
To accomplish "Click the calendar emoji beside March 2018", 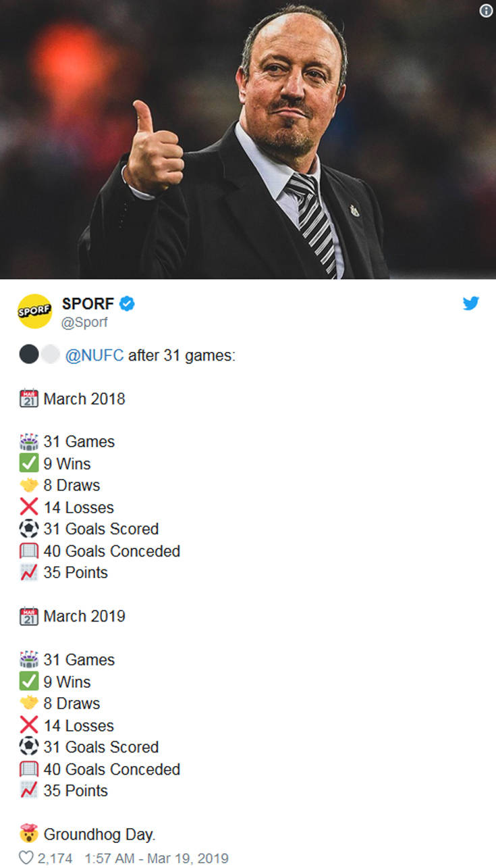I will point(28,399).
